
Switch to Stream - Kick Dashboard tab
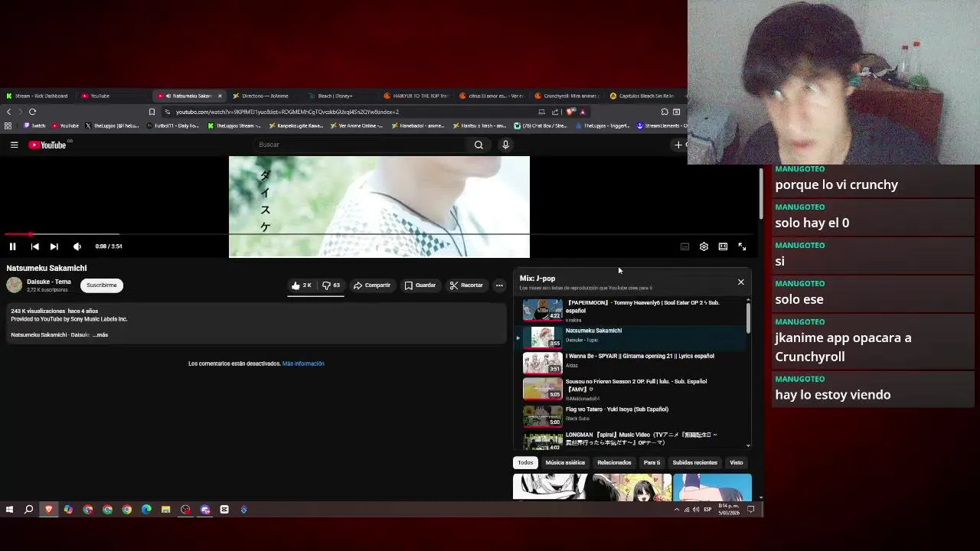[x=38, y=96]
